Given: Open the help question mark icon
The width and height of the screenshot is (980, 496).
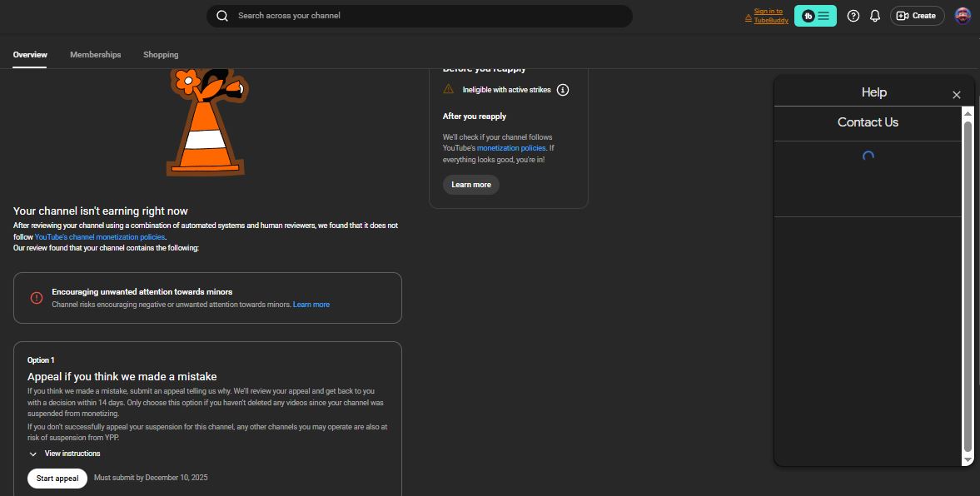Looking at the screenshot, I should click(853, 16).
